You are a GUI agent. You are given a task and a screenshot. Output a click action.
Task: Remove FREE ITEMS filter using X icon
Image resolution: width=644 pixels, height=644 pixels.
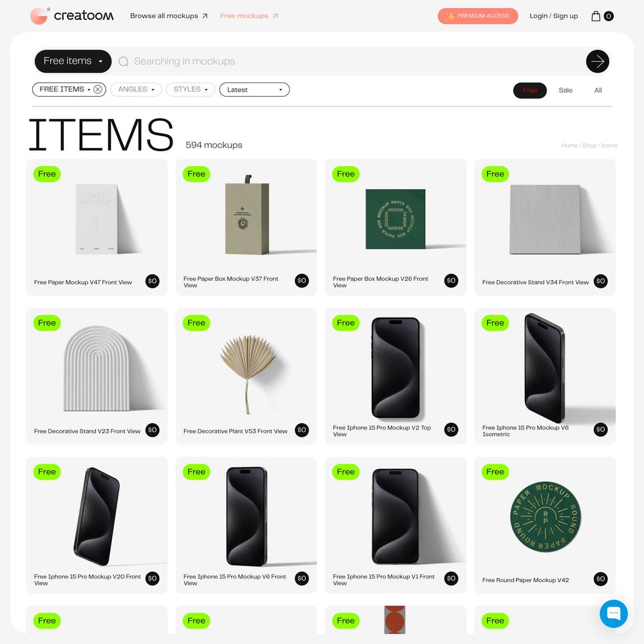[x=98, y=90]
